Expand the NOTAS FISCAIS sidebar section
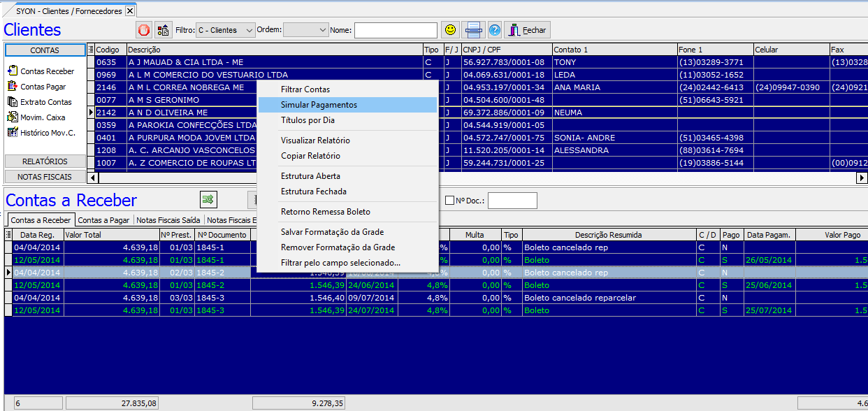 (45, 177)
